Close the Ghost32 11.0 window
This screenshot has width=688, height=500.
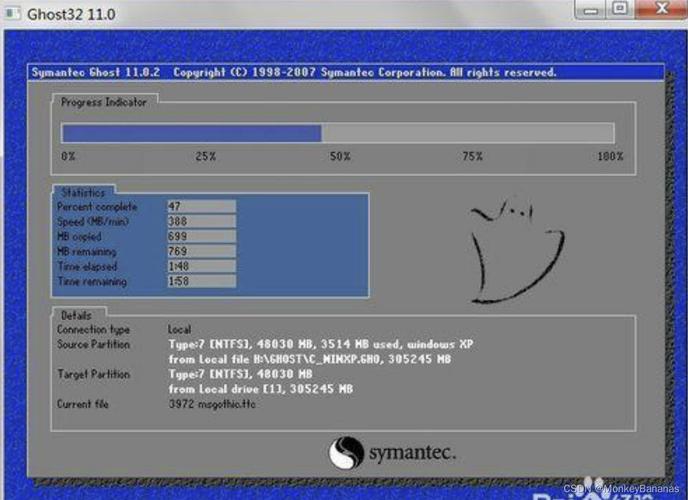[658, 9]
